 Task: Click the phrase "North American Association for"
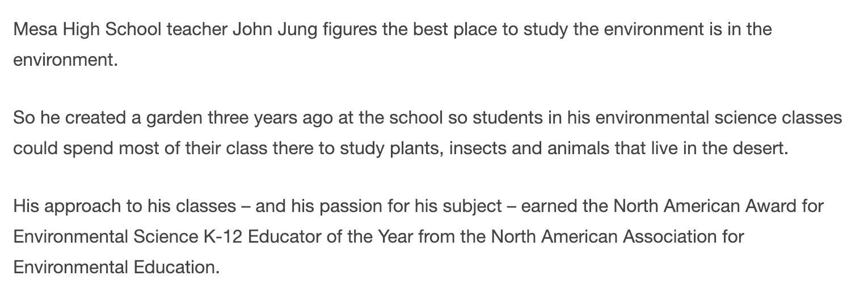pyautogui.click(x=617, y=236)
